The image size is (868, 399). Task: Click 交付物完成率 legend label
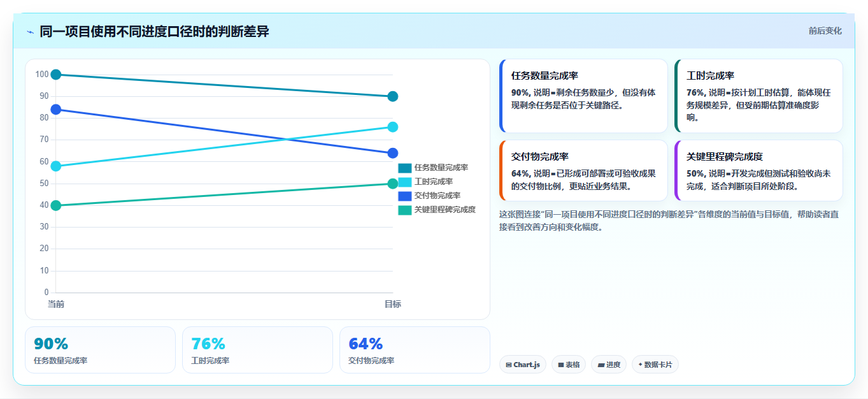(438, 196)
